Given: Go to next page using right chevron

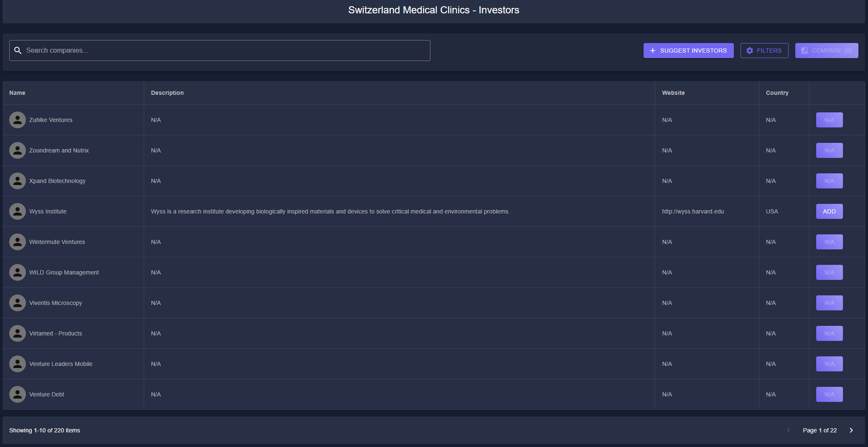Looking at the screenshot, I should coord(851,430).
